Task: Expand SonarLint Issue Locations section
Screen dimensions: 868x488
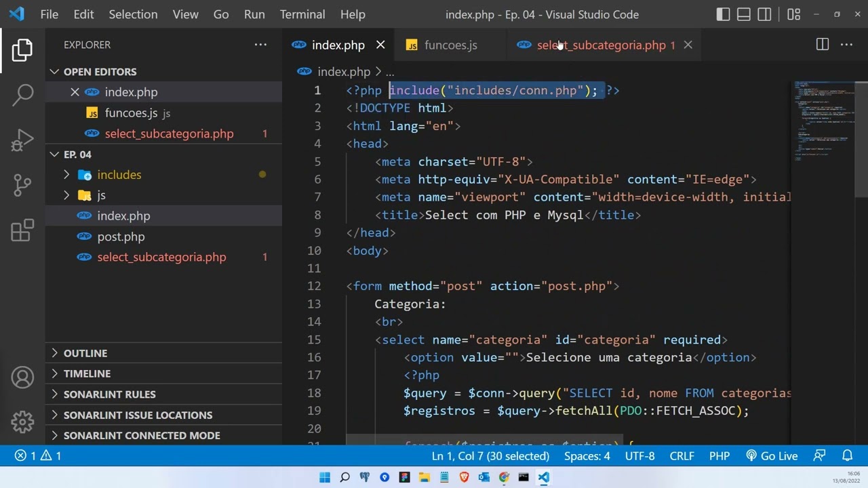Action: click(x=163, y=415)
